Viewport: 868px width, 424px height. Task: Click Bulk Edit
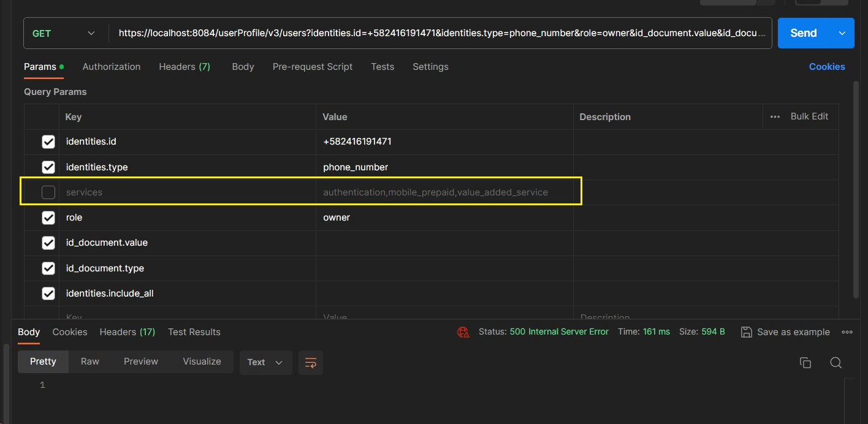(809, 116)
